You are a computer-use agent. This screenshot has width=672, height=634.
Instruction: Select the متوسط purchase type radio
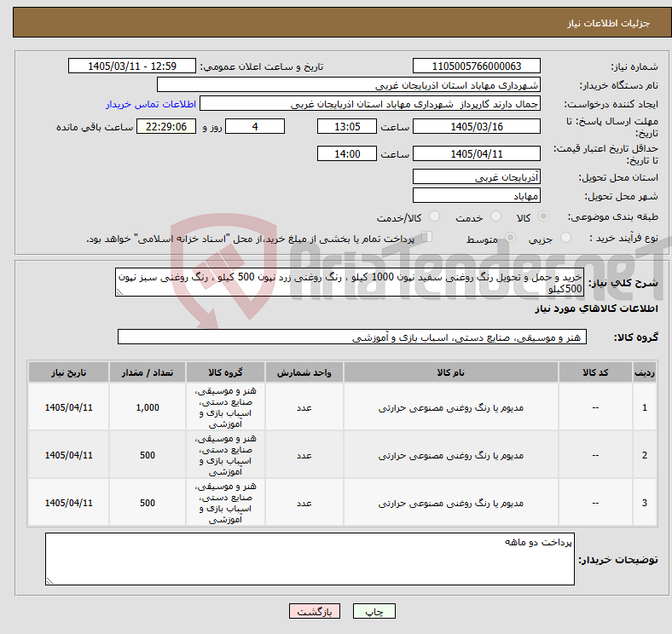click(x=510, y=237)
